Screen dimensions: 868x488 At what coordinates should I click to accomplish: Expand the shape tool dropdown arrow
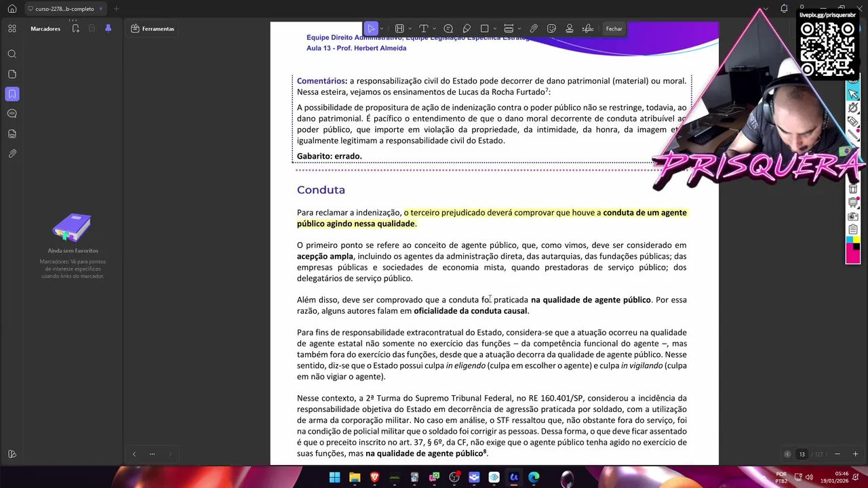click(495, 28)
